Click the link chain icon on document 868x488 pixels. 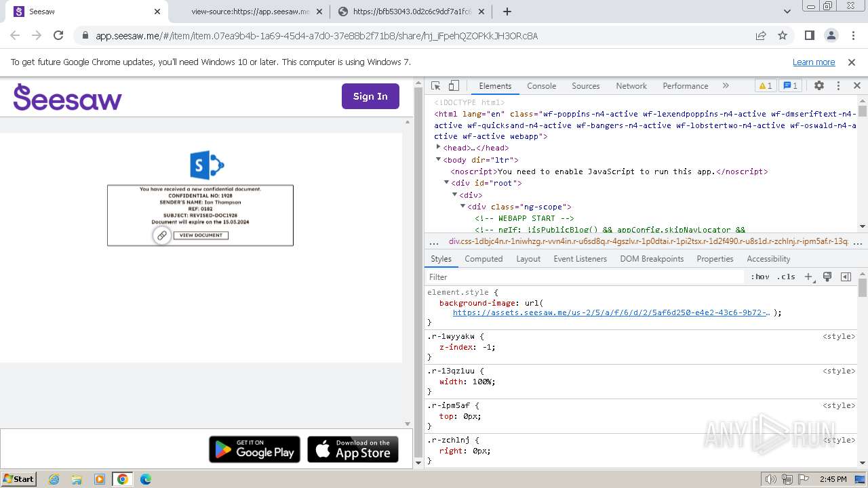pos(161,235)
